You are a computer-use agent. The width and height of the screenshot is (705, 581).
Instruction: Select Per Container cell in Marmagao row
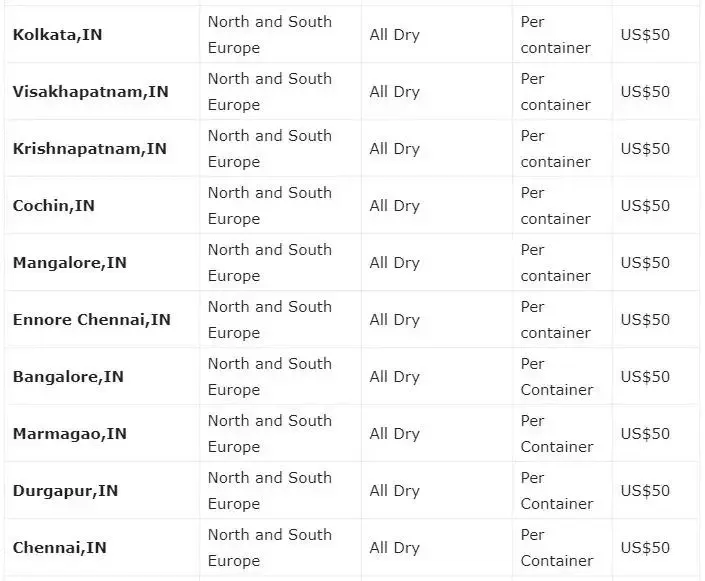(557, 434)
